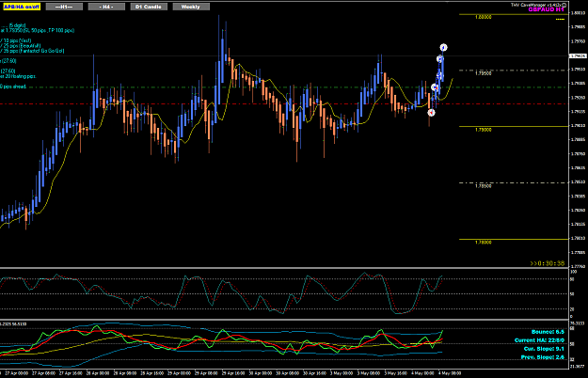This screenshot has width=588, height=378.
Task: Switch chart to the H4 timeframe button
Action: (x=106, y=7)
